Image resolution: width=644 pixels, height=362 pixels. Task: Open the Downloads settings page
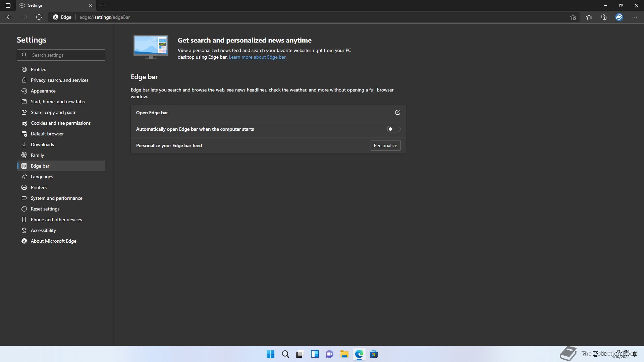point(61,144)
